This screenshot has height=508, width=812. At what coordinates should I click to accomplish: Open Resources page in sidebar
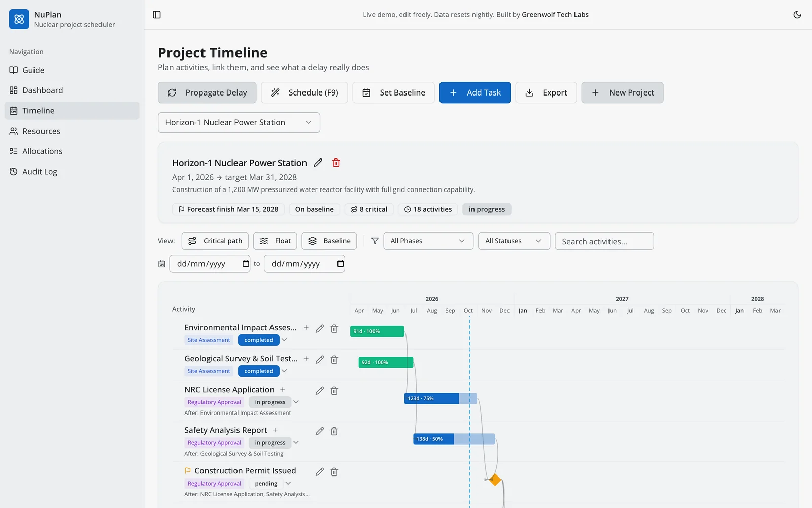72,131
